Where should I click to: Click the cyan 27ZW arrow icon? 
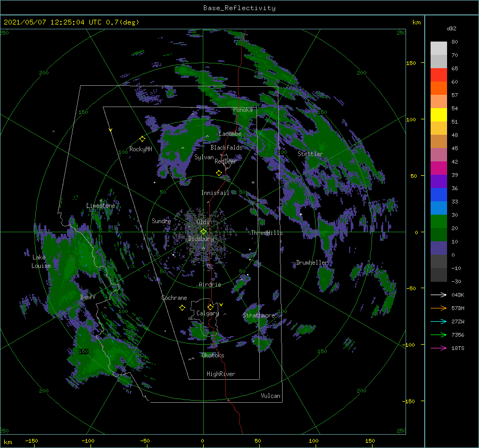[x=439, y=321]
